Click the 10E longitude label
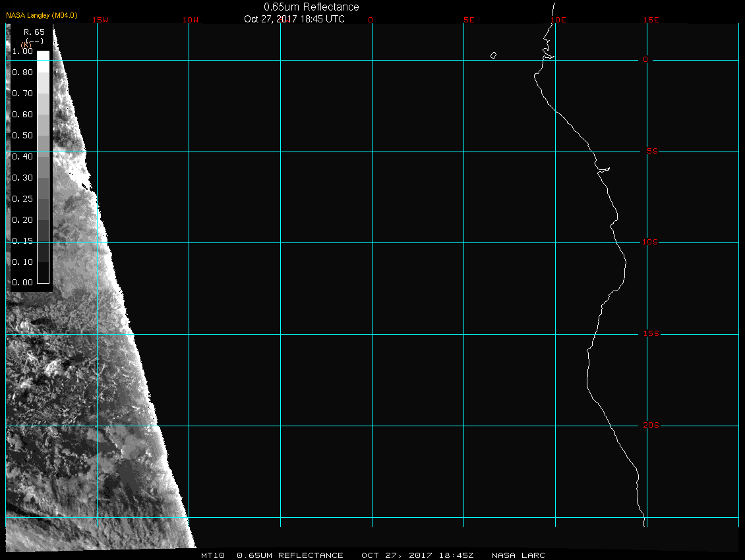 [558, 20]
